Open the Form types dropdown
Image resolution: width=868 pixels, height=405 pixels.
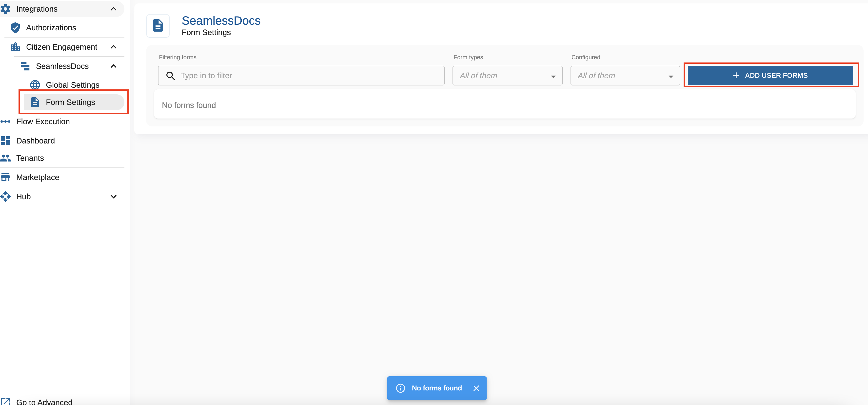[507, 76]
